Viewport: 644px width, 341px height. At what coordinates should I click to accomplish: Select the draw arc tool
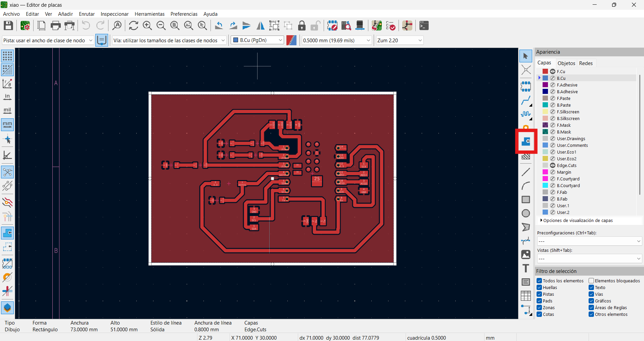pos(526,186)
